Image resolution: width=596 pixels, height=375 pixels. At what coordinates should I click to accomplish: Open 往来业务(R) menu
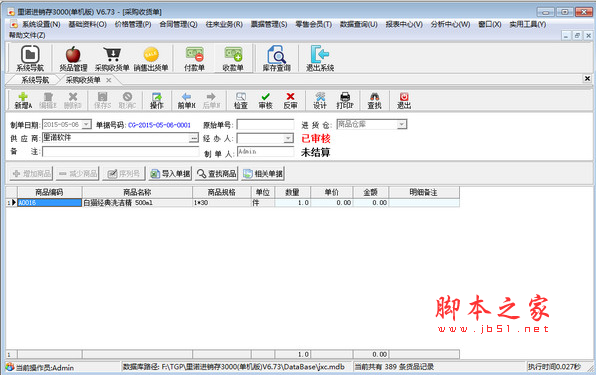click(x=224, y=24)
